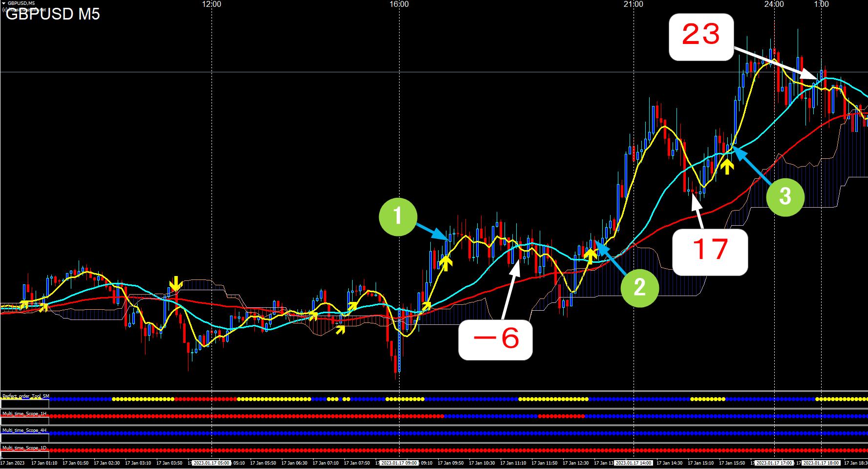Click the 17 Jan 01:50 time axis label
The image size is (868, 469).
click(75, 463)
